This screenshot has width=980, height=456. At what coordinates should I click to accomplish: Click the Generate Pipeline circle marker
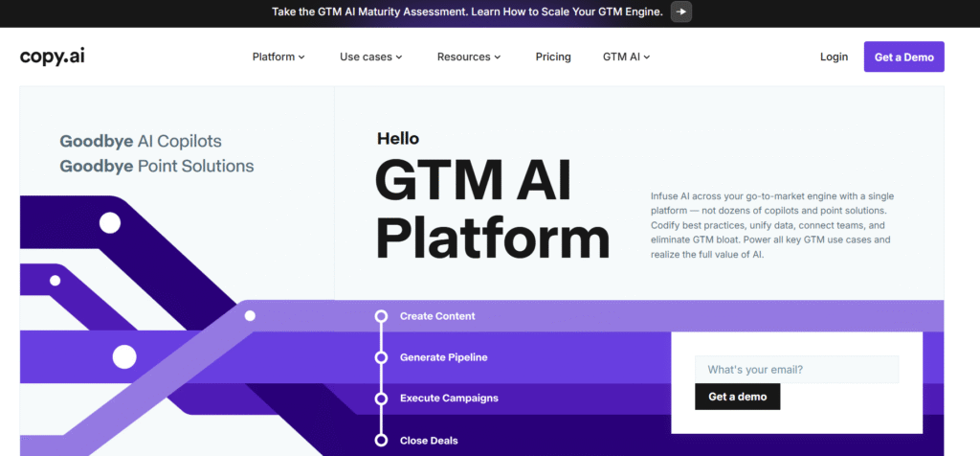[381, 357]
